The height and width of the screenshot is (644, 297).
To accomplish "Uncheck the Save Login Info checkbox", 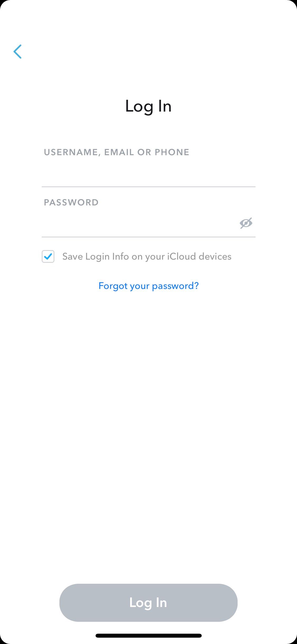I will (x=48, y=256).
